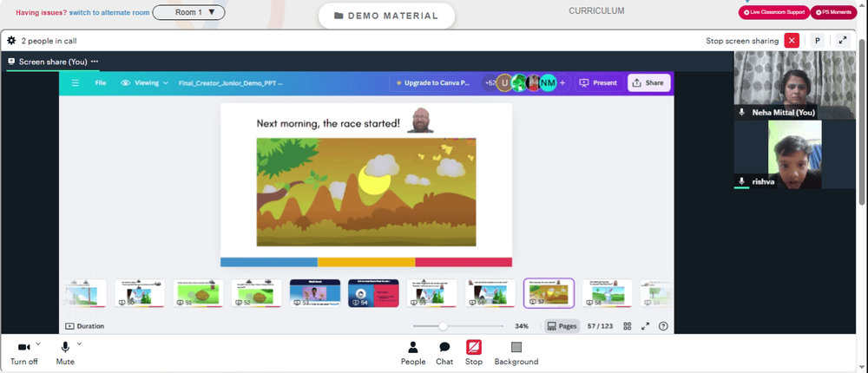868x373 pixels.
Task: Expand camera options chevron
Action: (x=38, y=344)
